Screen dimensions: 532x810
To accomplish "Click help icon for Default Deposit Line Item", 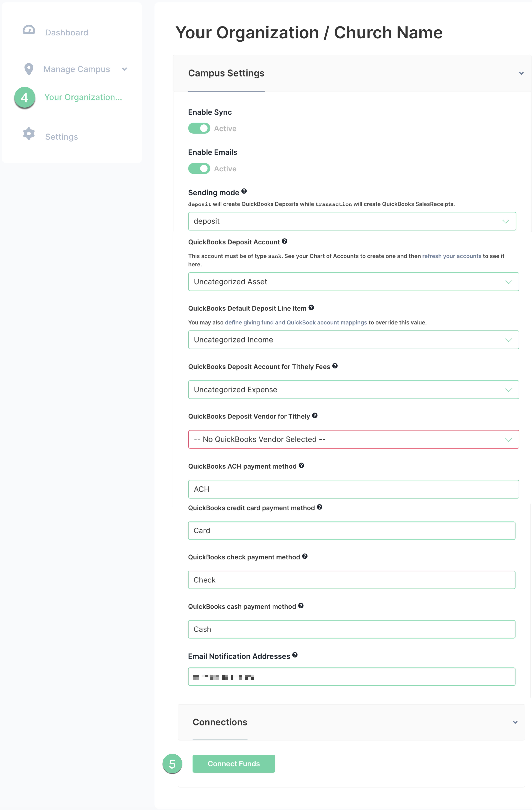I will pos(311,308).
